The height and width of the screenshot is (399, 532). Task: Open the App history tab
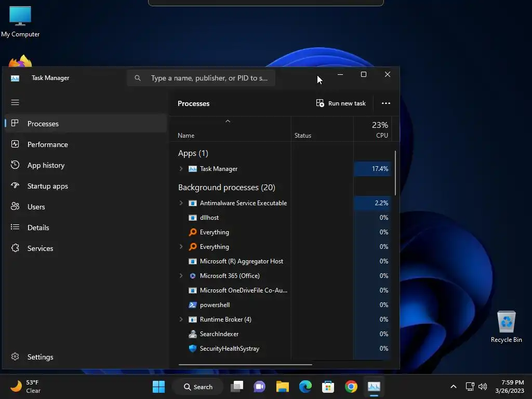coord(86,165)
